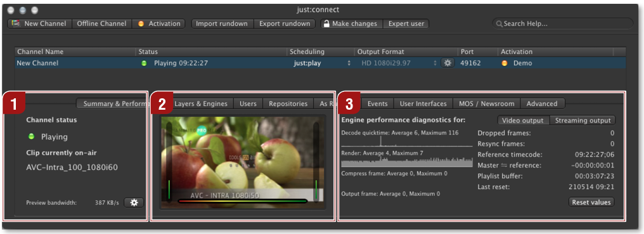Switch to the Advanced tab

542,103
